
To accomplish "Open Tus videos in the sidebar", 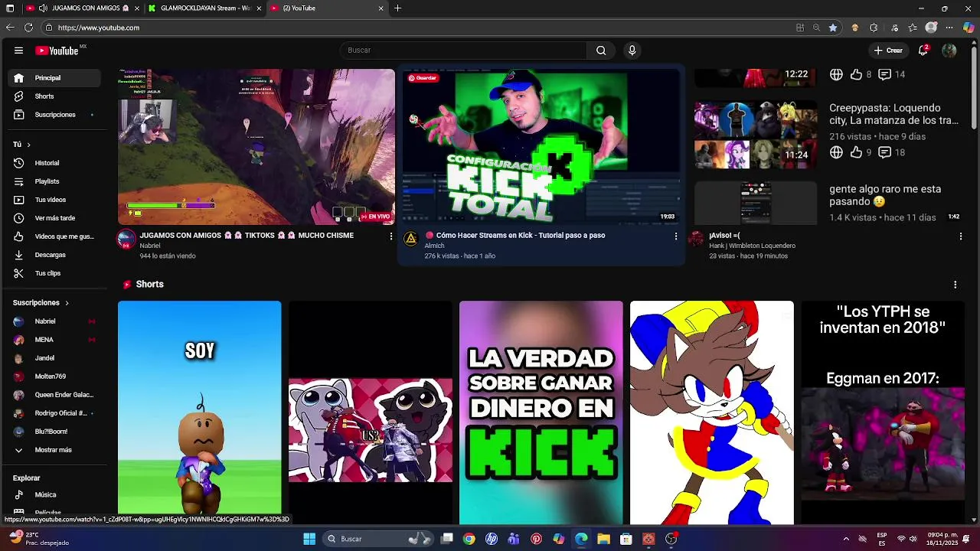I will tap(54, 200).
